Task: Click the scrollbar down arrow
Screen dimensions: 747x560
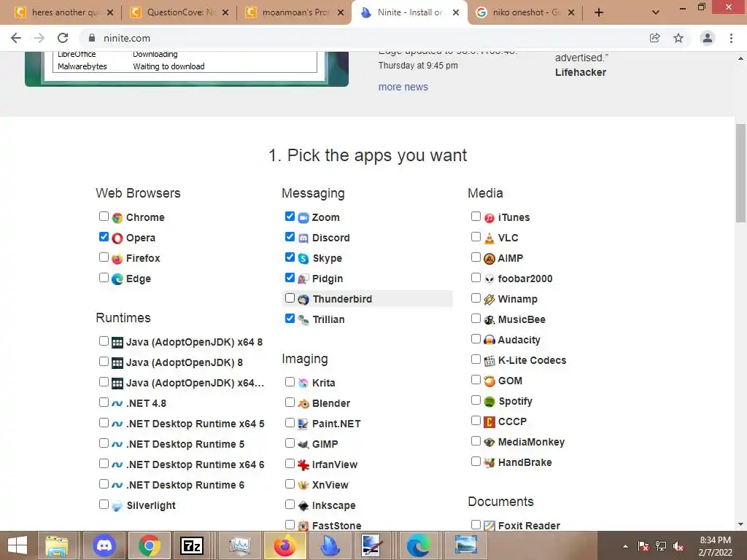Action: [740, 525]
